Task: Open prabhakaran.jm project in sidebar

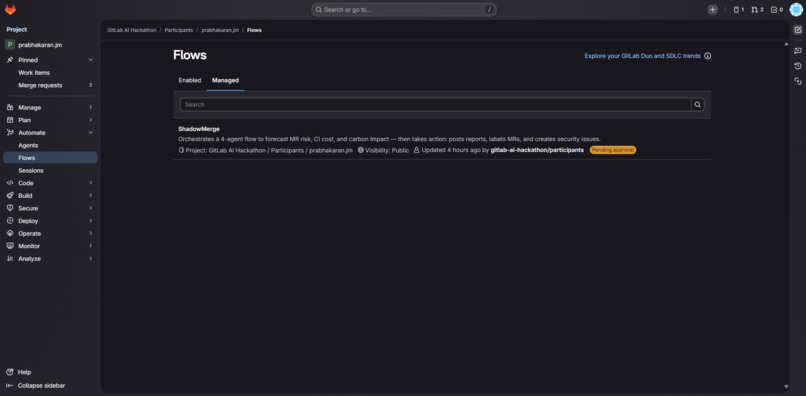Action: click(x=40, y=45)
